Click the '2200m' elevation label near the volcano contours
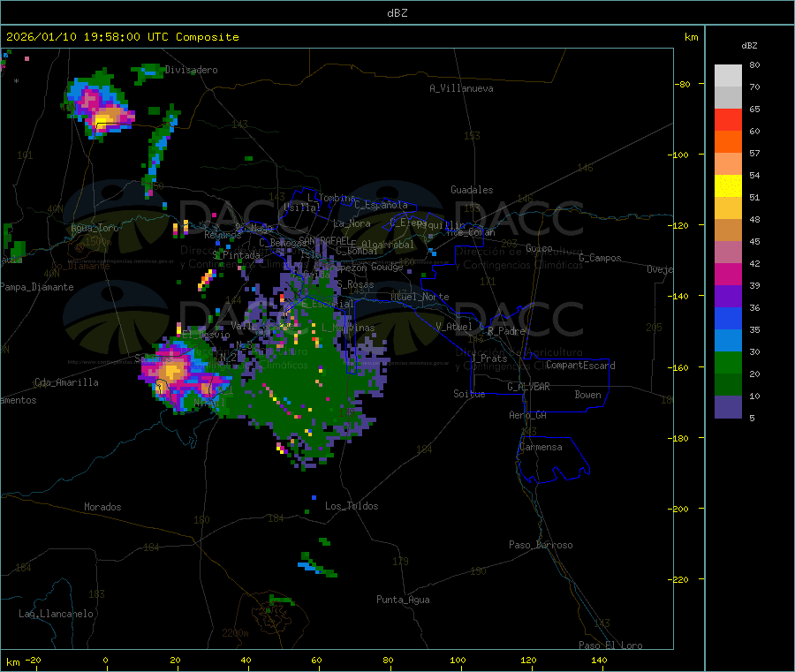 (235, 633)
